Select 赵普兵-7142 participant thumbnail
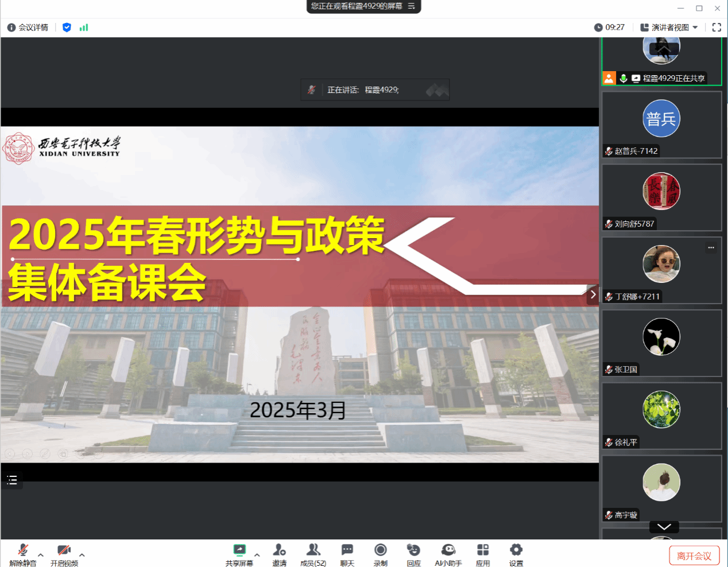The height and width of the screenshot is (567, 728). pos(661,125)
